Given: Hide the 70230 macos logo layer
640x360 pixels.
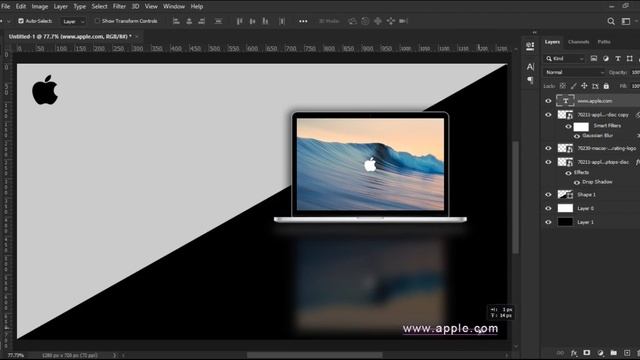Looking at the screenshot, I should tap(548, 148).
